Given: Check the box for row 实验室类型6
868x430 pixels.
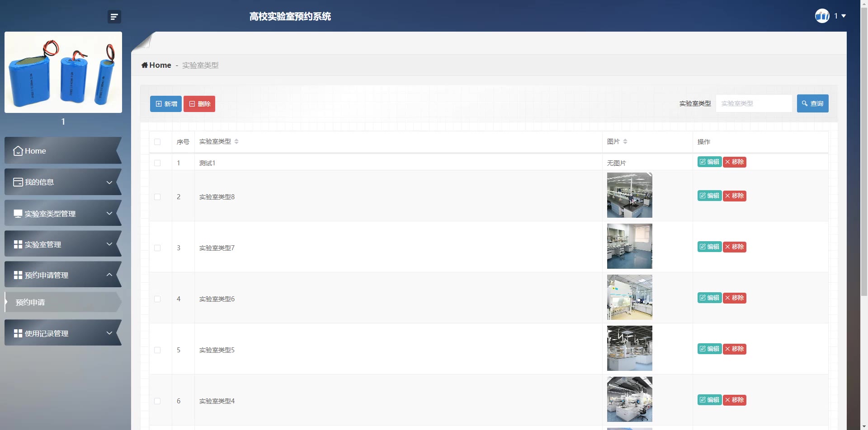Looking at the screenshot, I should 157,299.
